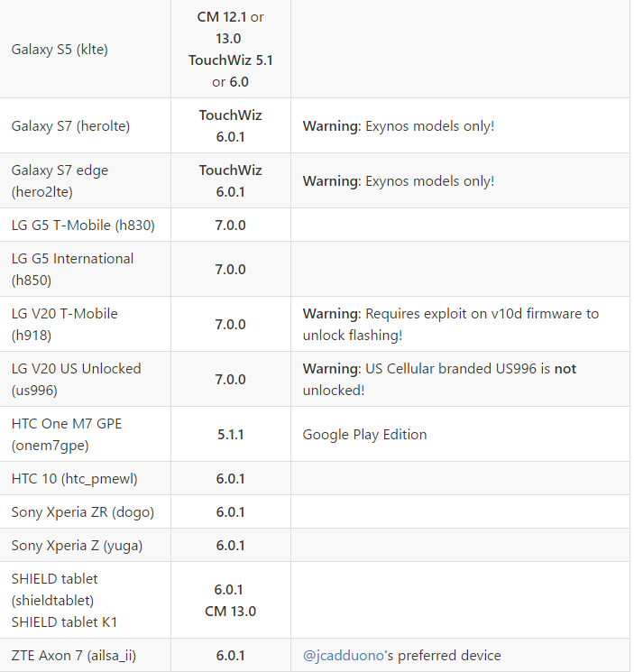Click the LG V20 T-Mobile (h918) entry
The image size is (634, 672).
click(x=64, y=325)
